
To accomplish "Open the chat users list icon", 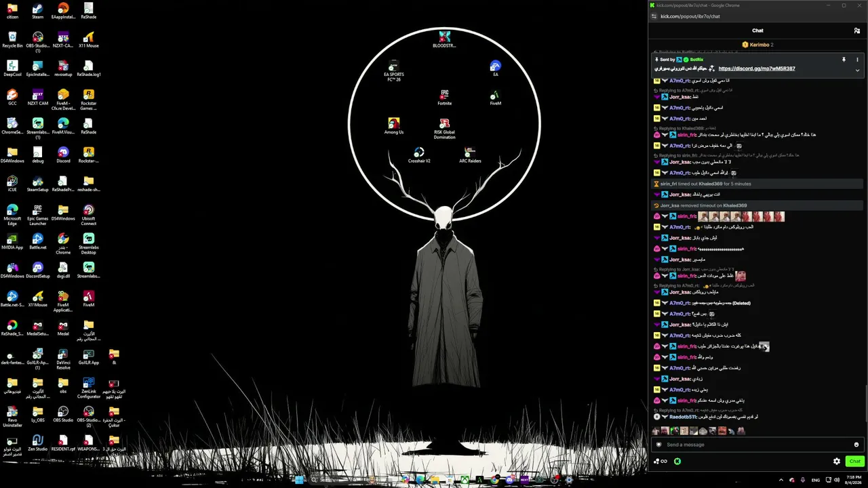I will [x=857, y=30].
